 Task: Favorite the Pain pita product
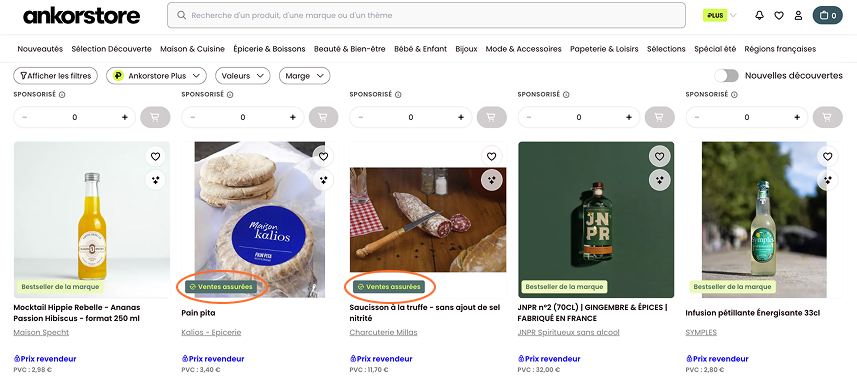(324, 156)
